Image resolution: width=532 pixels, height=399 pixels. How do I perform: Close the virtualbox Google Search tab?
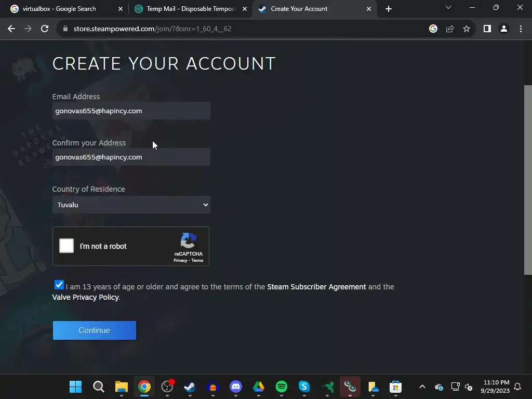point(121,9)
